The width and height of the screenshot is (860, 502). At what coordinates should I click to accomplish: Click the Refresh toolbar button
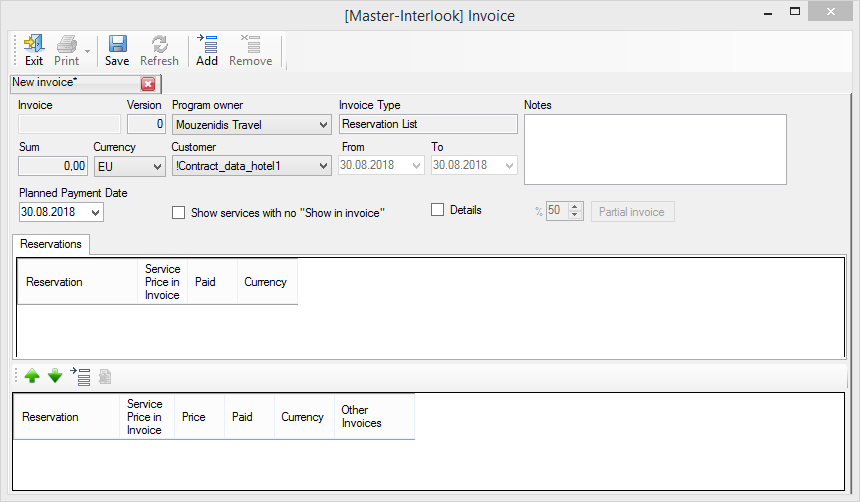(159, 45)
